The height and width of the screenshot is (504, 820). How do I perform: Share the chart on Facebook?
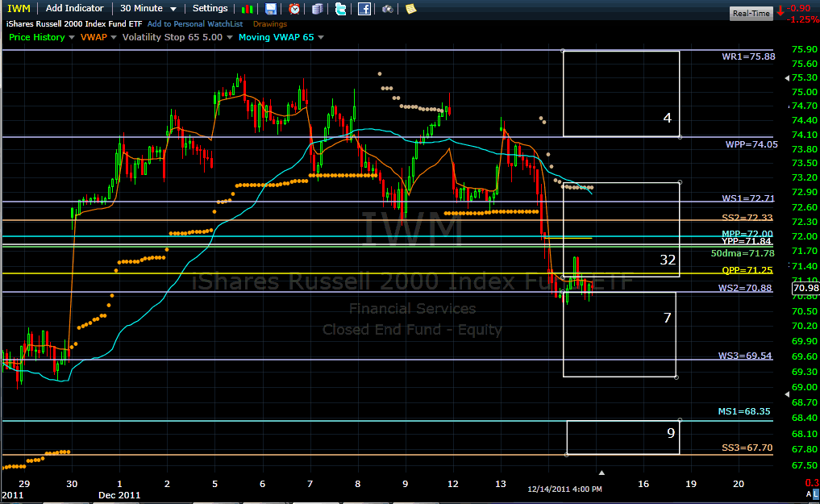pyautogui.click(x=364, y=9)
